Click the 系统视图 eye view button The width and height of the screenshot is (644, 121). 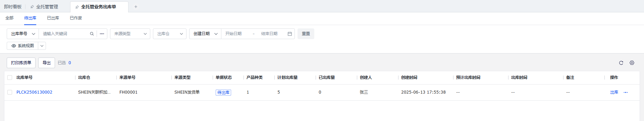coord(22,46)
